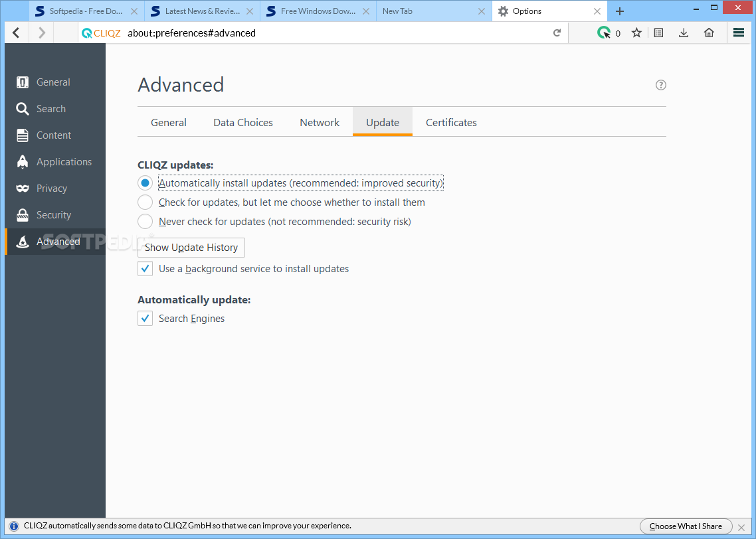Viewport: 756px width, 539px height.
Task: Toggle Use a background service checkbox
Action: (145, 269)
